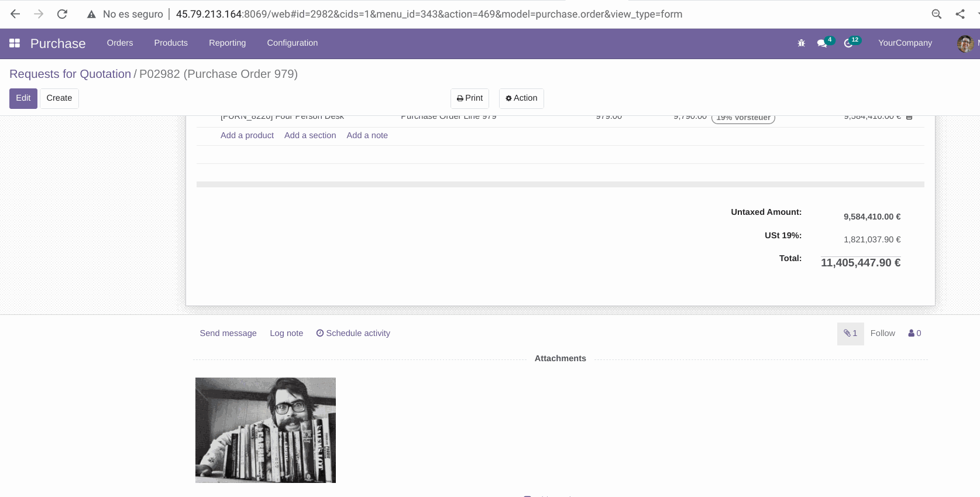Delete the Four Person Desk line trash icon

pos(909,117)
